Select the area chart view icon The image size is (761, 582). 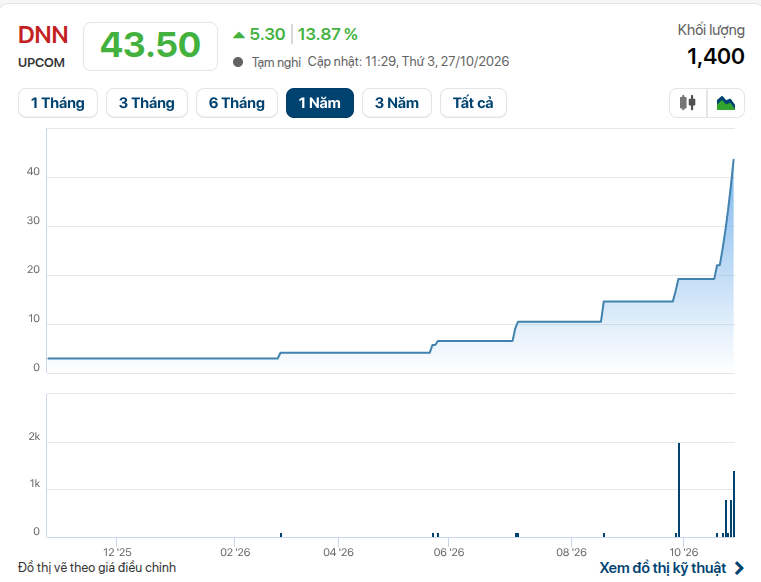click(726, 103)
